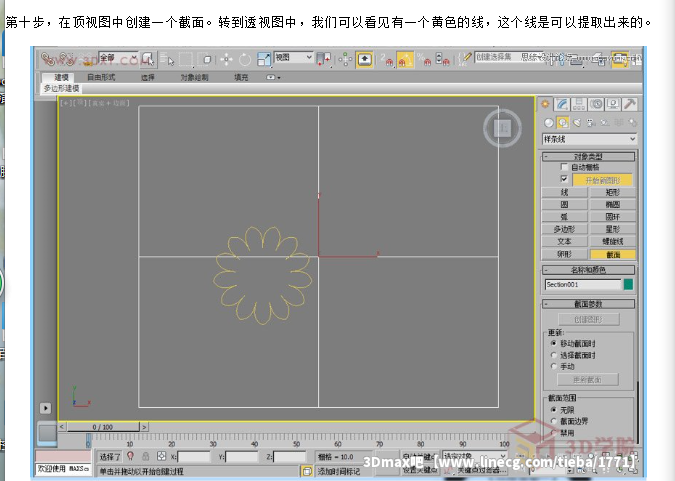Viewport: 675px width, 481px height.
Task: Select the 移动截面时 update radio button
Action: [554, 344]
